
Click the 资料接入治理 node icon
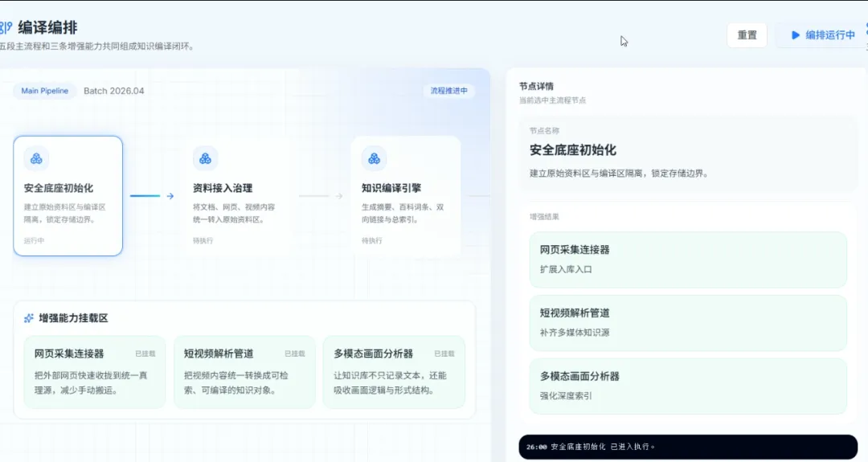coord(206,159)
